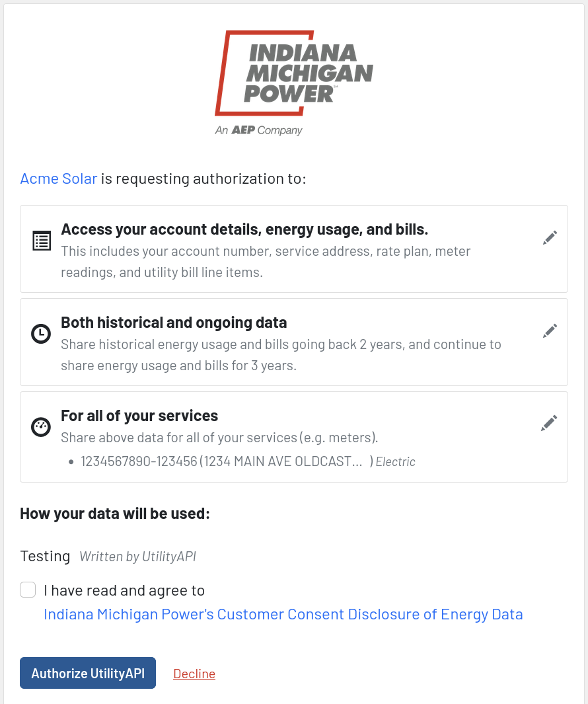Click the list icon beside account details

click(42, 241)
